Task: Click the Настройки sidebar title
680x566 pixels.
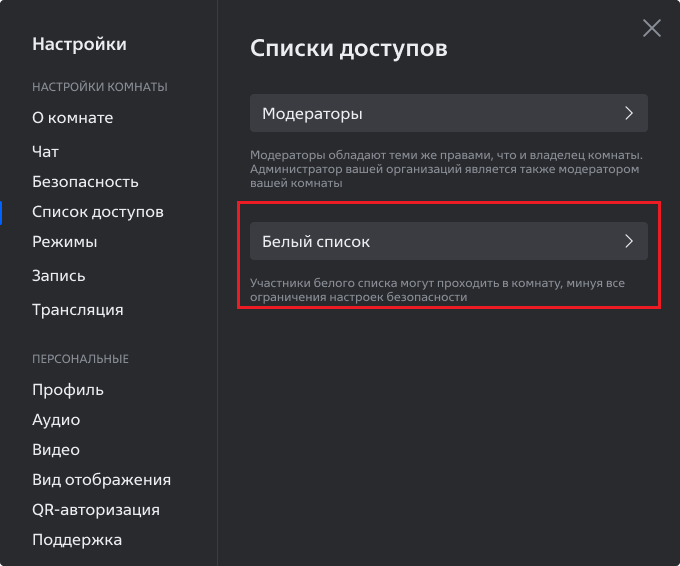Action: point(79,44)
